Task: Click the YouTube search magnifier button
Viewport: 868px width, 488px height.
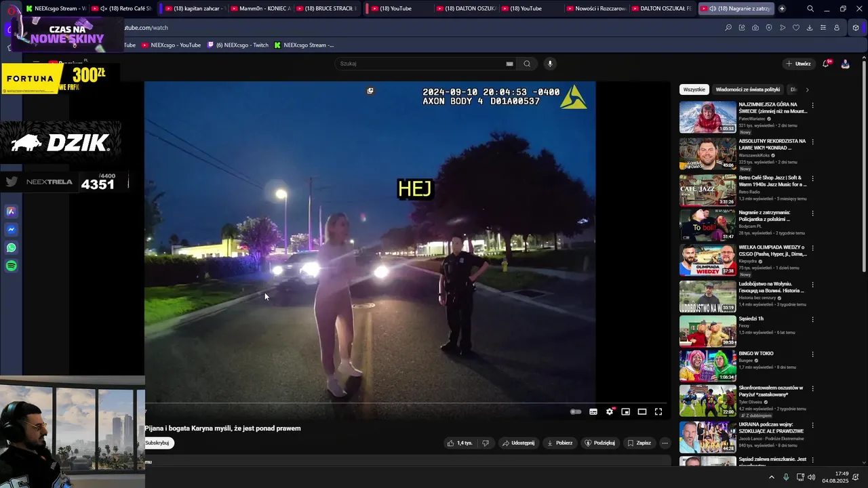Action: coord(527,64)
